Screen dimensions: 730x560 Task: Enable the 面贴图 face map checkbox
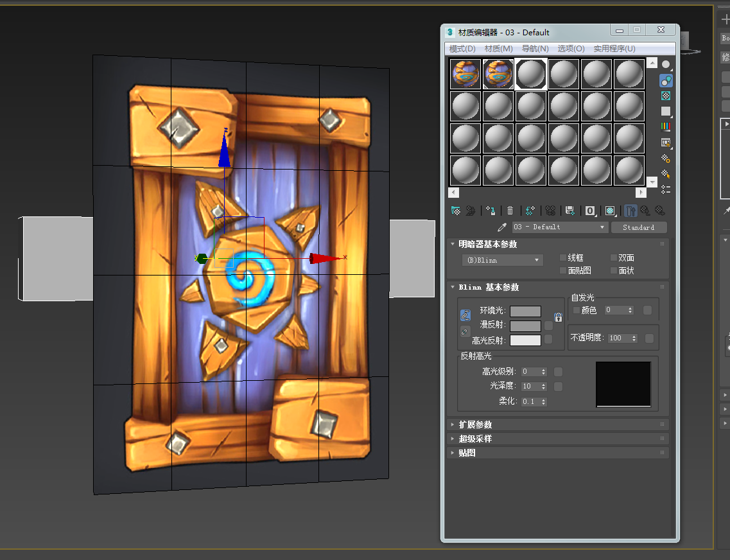(x=563, y=270)
